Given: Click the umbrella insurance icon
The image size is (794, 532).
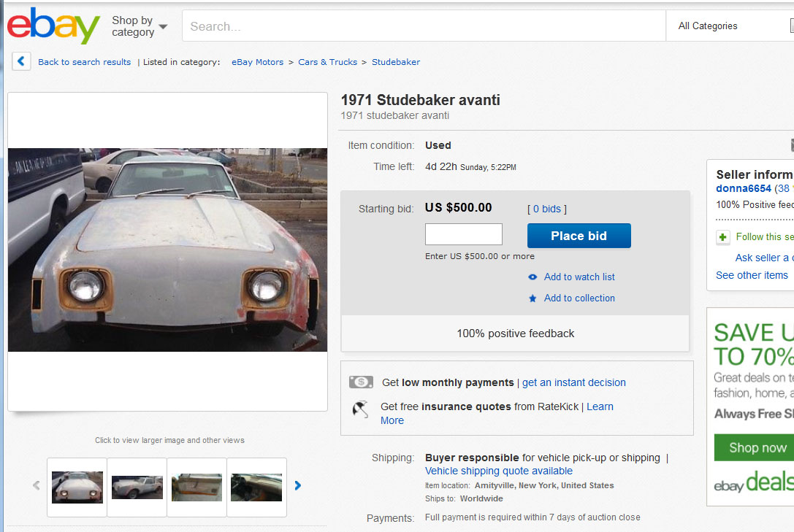Looking at the screenshot, I should [x=360, y=408].
